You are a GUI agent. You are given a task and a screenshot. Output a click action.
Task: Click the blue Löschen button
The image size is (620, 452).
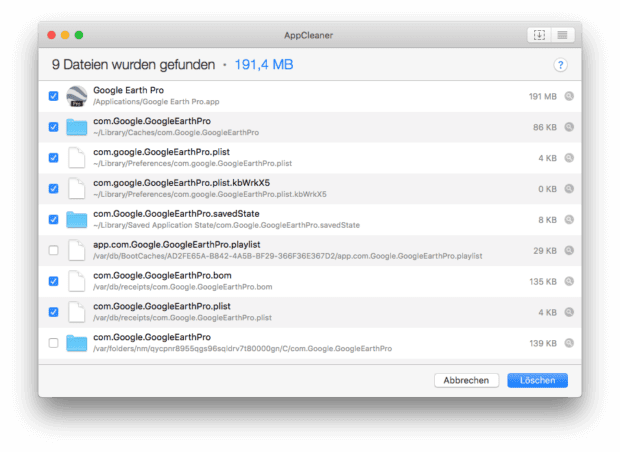[537, 380]
